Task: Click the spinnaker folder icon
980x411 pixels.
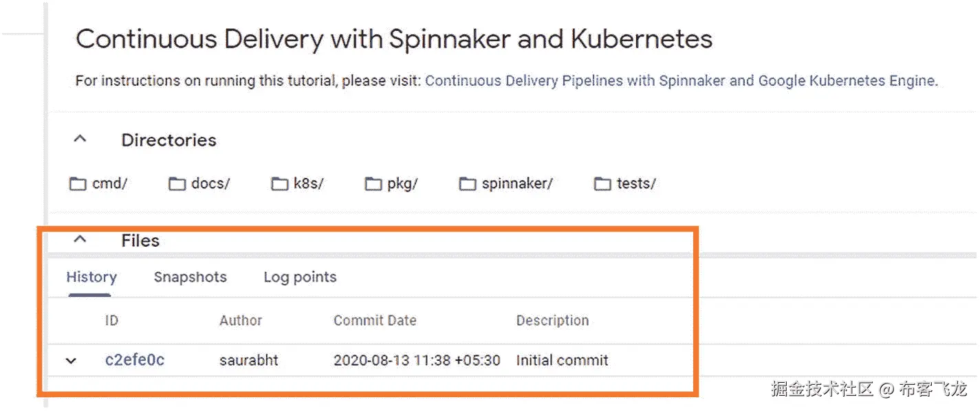Action: pyautogui.click(x=468, y=184)
